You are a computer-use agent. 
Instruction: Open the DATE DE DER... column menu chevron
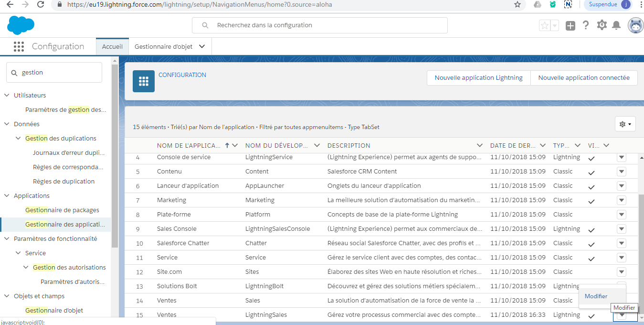point(543,146)
